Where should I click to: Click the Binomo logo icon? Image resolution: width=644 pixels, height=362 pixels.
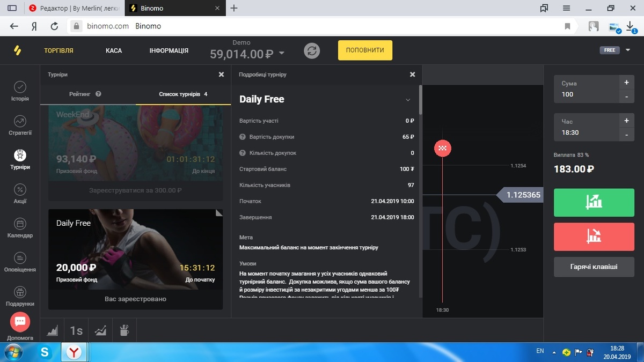(18, 50)
